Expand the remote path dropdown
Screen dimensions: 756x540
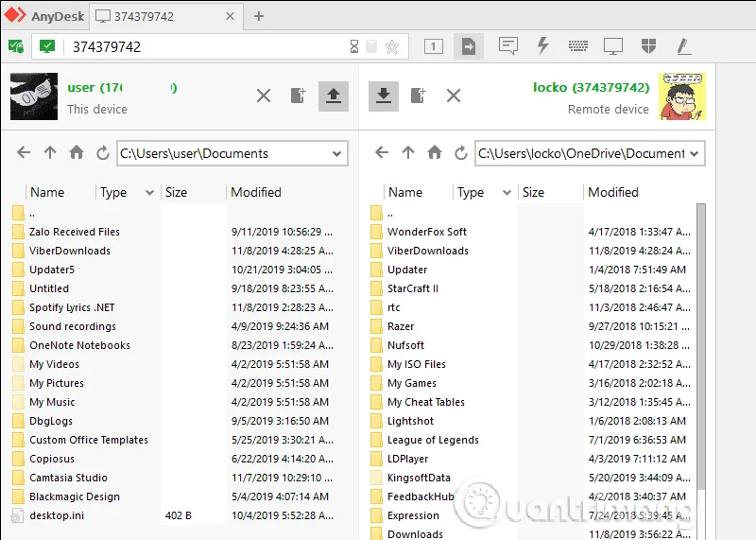click(x=695, y=154)
